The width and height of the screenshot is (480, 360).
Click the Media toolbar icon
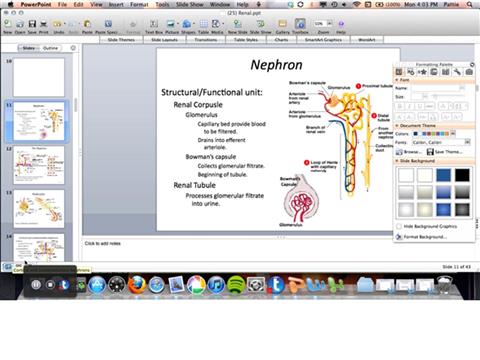click(216, 24)
